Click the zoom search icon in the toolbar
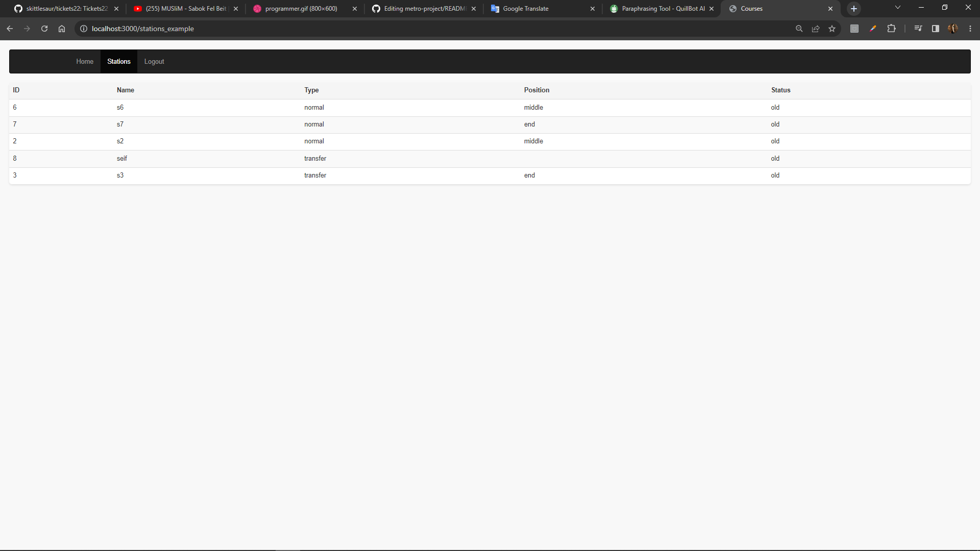The image size is (980, 551). point(799,29)
